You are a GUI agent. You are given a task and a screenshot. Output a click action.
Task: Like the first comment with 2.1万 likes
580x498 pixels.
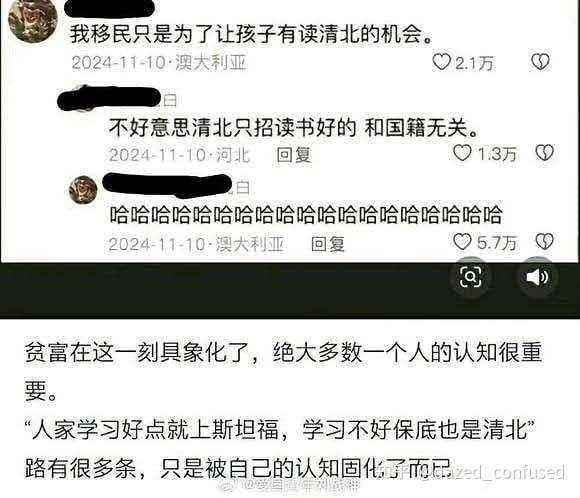pos(441,62)
